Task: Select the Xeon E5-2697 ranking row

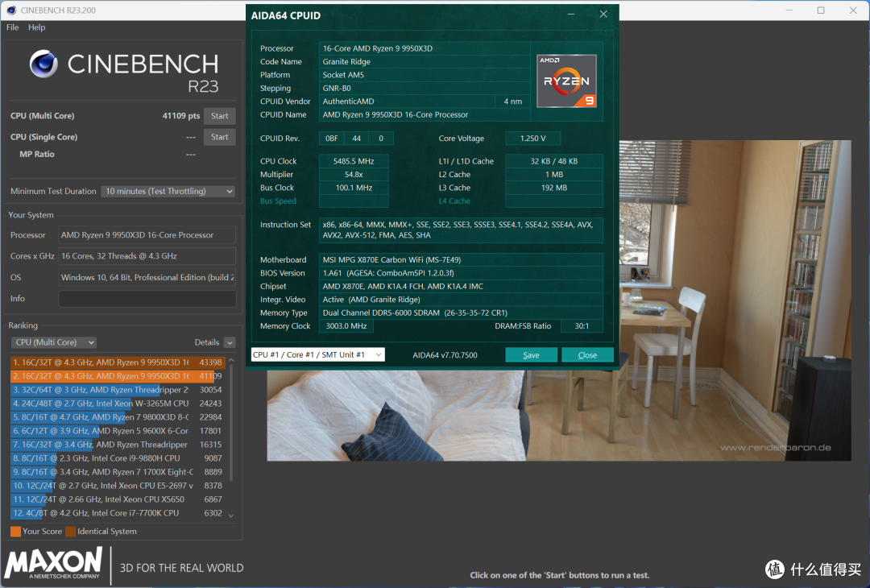Action: (x=118, y=486)
